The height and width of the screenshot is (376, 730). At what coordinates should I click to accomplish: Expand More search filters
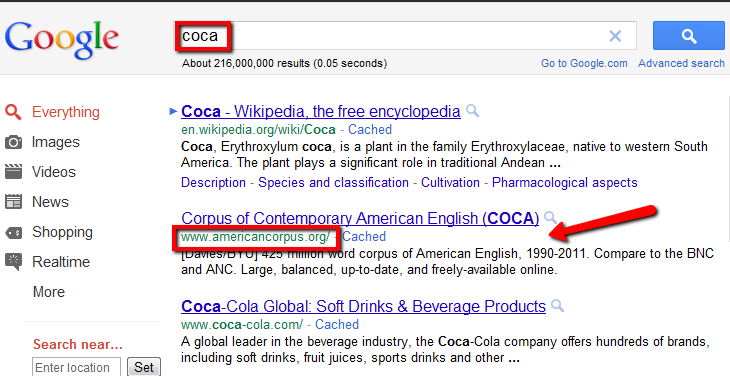[x=48, y=292]
